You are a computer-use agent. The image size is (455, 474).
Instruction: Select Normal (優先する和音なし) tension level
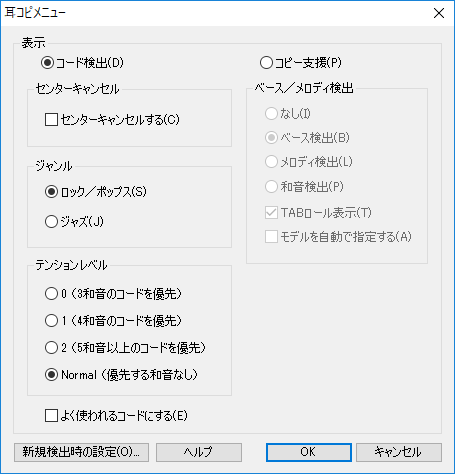pos(121,375)
